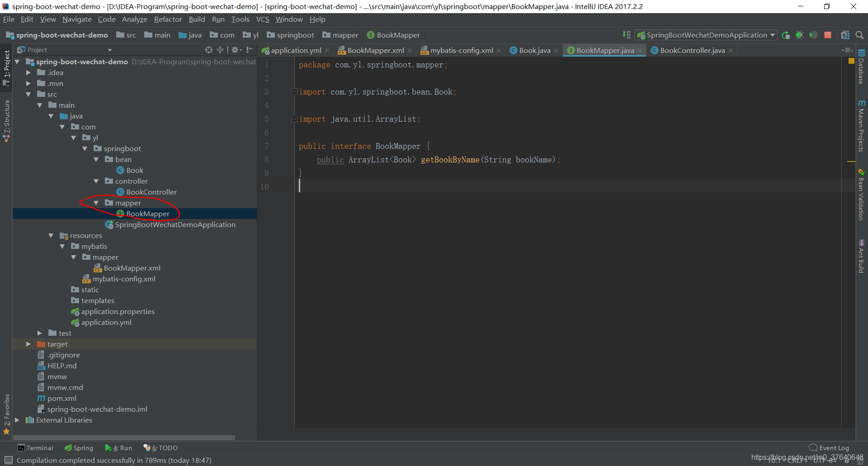Close the BookMapper.java tab
The image size is (868, 466).
pyautogui.click(x=640, y=51)
